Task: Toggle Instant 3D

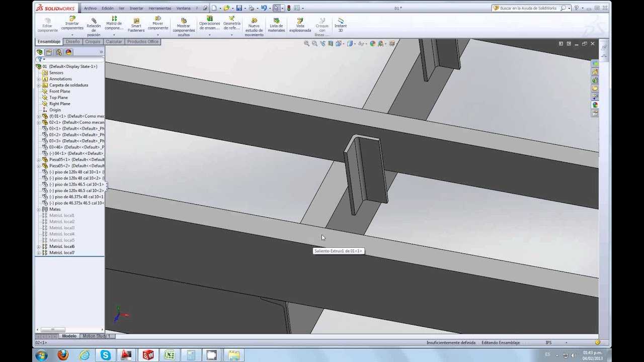Action: [341, 25]
